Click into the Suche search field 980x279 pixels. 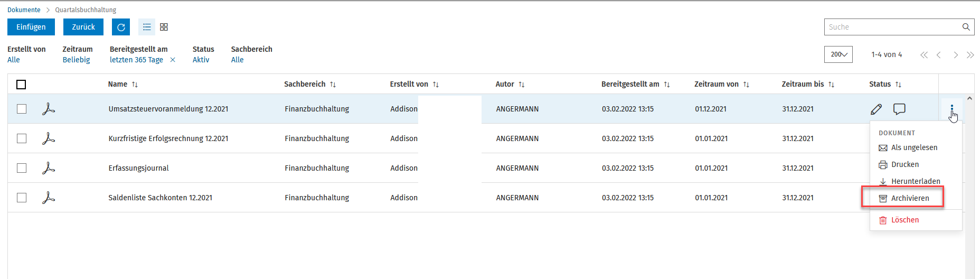(x=892, y=27)
